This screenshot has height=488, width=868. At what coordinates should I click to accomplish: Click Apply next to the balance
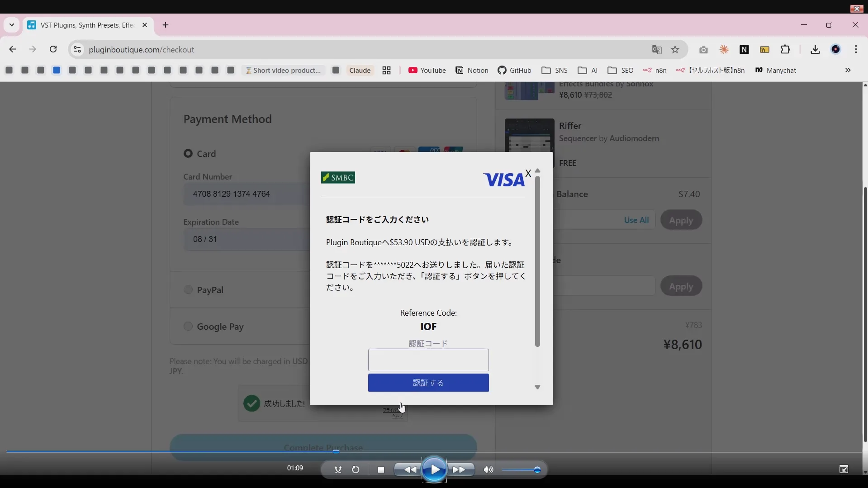click(x=681, y=220)
